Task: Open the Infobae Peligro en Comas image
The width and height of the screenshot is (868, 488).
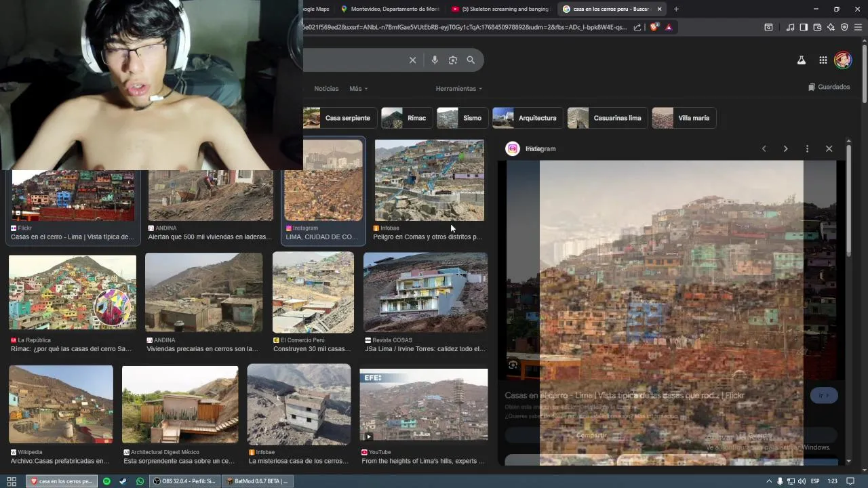Action: point(429,180)
